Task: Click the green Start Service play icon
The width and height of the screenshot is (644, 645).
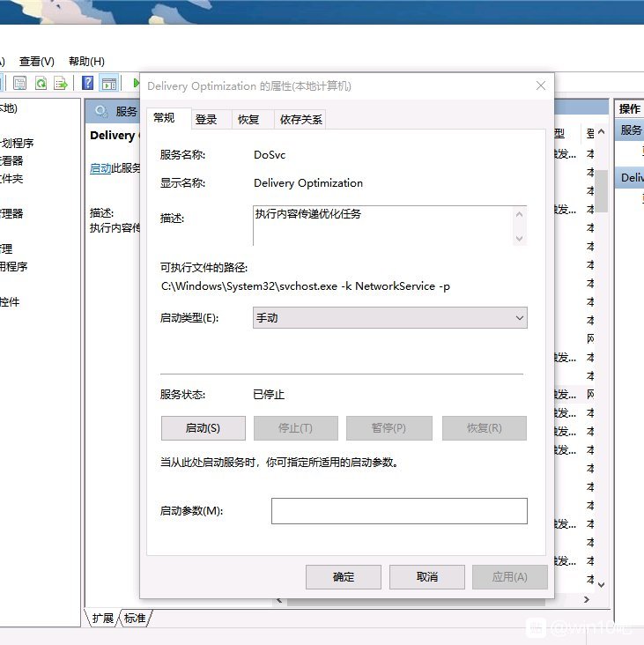Action: point(136,83)
